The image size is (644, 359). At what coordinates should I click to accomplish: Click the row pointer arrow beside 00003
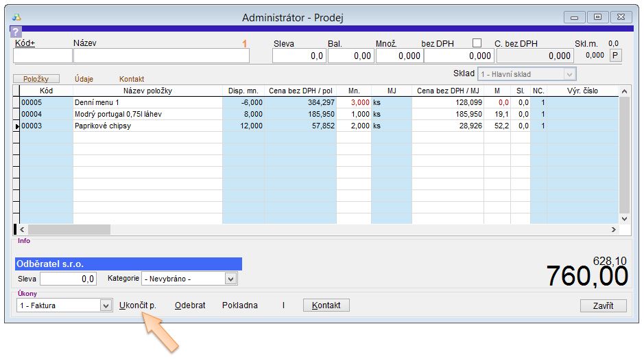pos(16,126)
